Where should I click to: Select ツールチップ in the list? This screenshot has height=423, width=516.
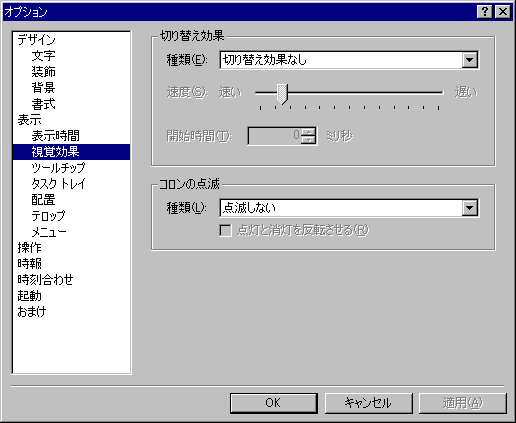pos(58,168)
